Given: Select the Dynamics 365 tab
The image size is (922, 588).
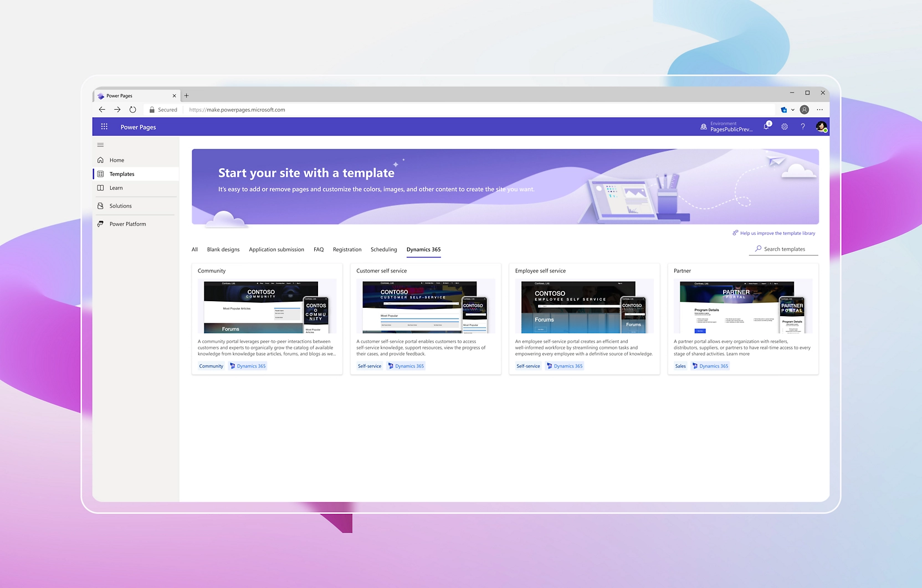Looking at the screenshot, I should pos(424,250).
